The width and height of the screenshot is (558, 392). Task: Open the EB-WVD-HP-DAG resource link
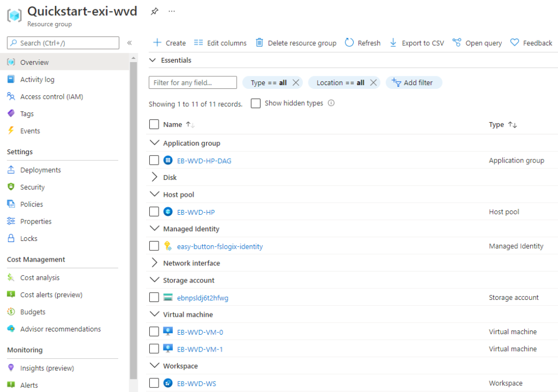(204, 161)
